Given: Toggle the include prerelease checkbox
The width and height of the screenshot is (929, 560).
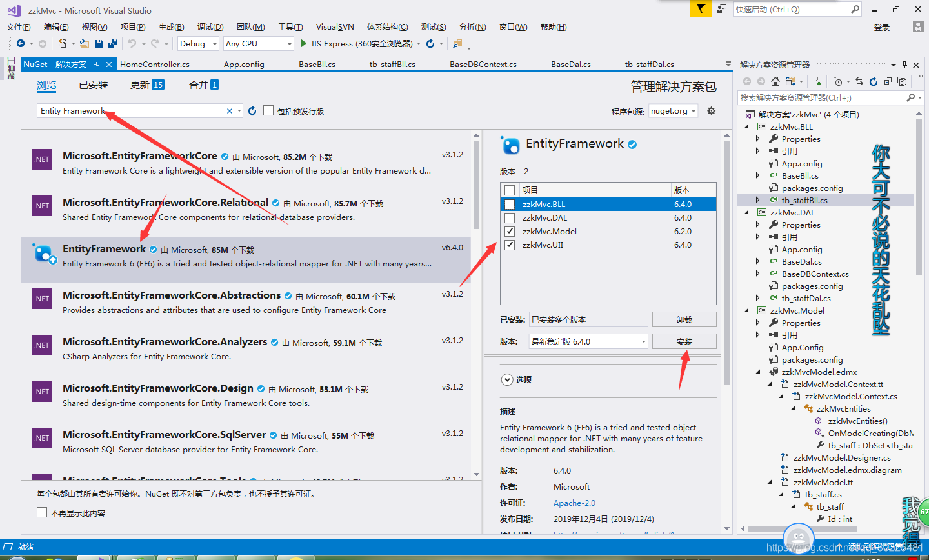Looking at the screenshot, I should click(x=268, y=110).
